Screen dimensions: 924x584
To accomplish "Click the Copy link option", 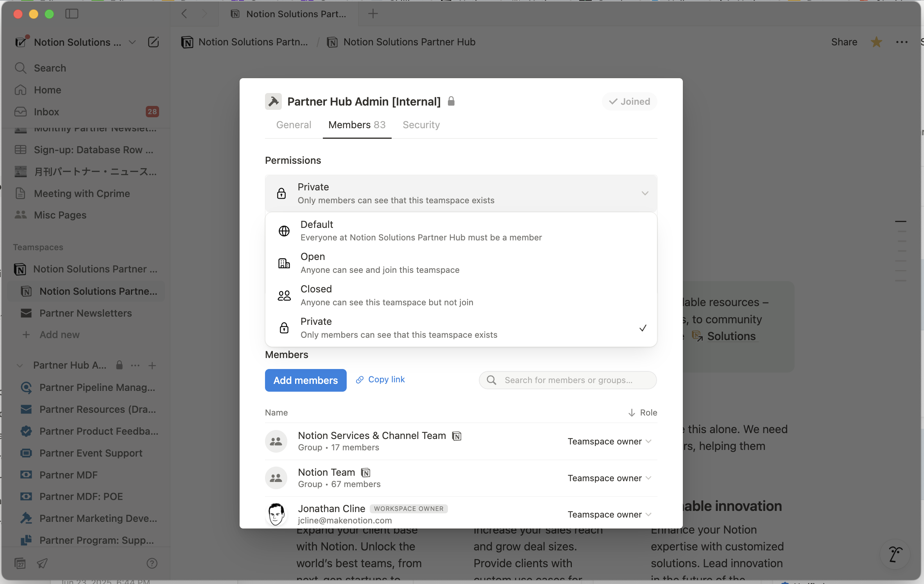I will tap(380, 379).
